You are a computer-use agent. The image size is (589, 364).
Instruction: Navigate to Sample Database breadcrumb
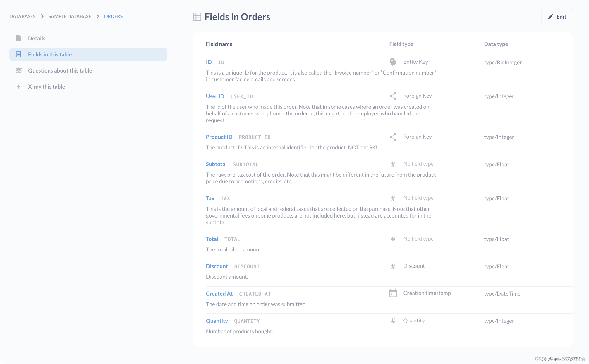(x=70, y=16)
